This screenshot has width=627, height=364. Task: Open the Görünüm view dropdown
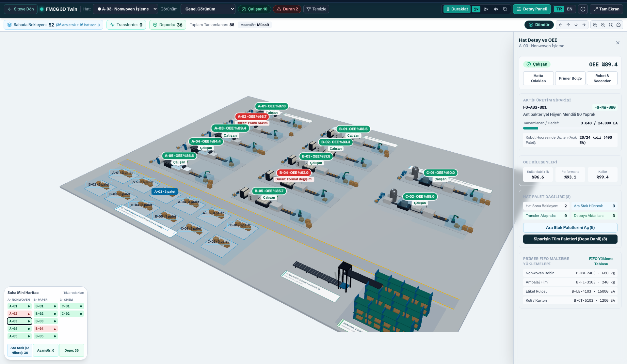click(208, 9)
